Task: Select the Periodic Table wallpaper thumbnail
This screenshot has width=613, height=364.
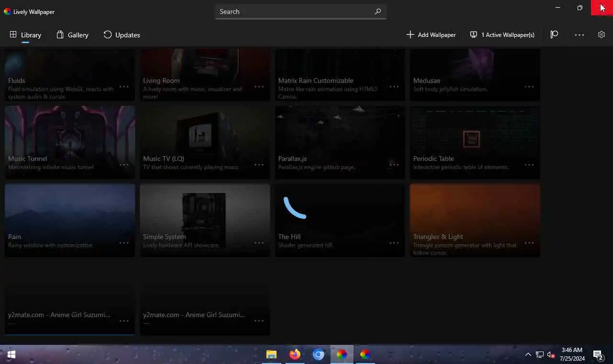Action: pyautogui.click(x=475, y=142)
